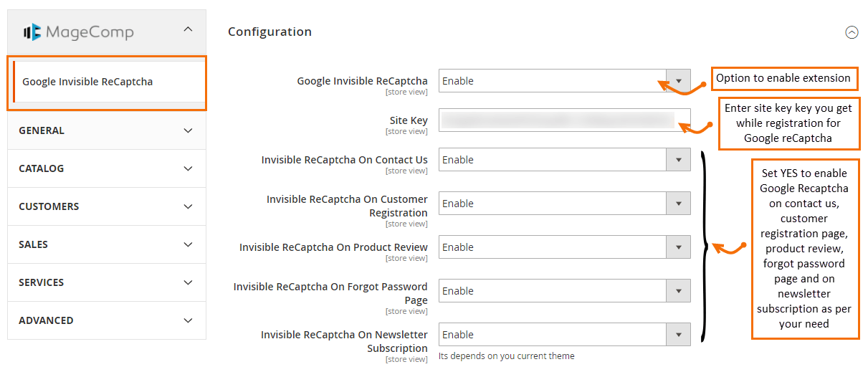Expand the SERVICES section
The image size is (868, 372).
[x=107, y=282]
